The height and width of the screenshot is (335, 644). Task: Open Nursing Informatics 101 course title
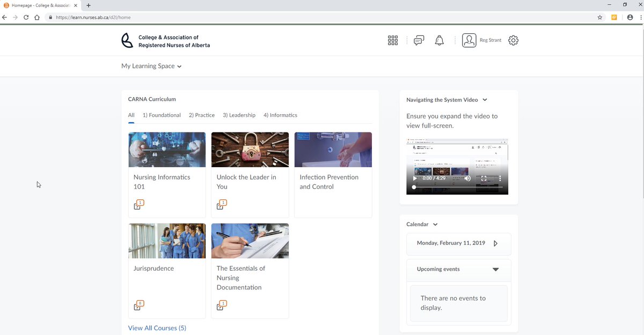coord(162,182)
